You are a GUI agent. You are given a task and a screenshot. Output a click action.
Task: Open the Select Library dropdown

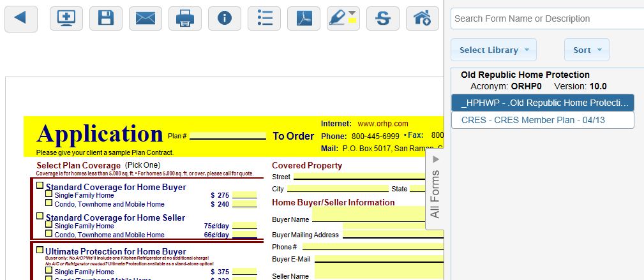click(494, 50)
